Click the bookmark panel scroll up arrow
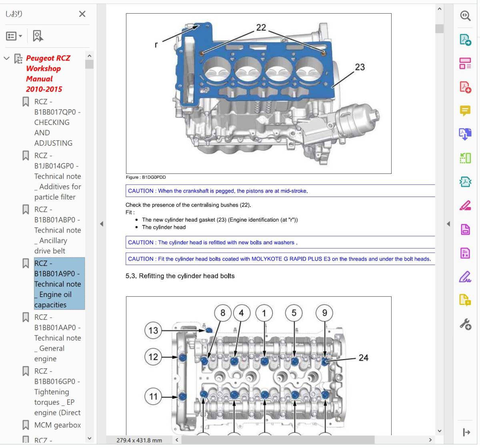Image resolution: width=480 pixels, height=448 pixels. pyautogui.click(x=89, y=56)
